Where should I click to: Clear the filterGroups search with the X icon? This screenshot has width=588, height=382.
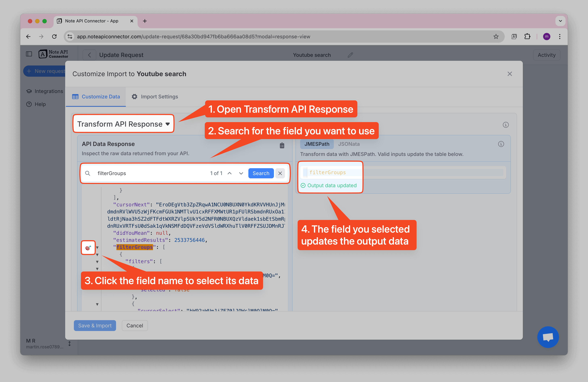[x=280, y=173]
